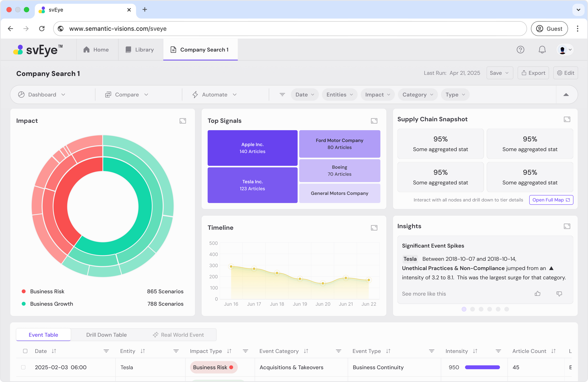This screenshot has width=588, height=382.
Task: Filter the Date column
Action: pos(106,351)
